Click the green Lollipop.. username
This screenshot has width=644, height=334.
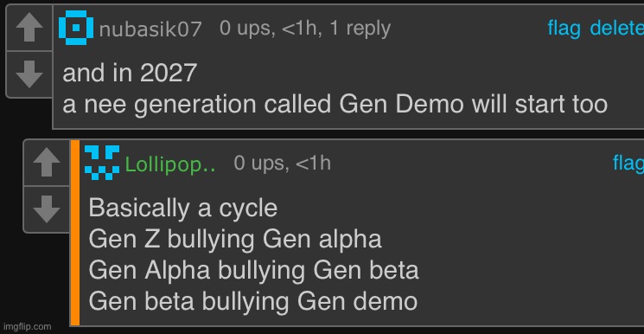coord(170,164)
